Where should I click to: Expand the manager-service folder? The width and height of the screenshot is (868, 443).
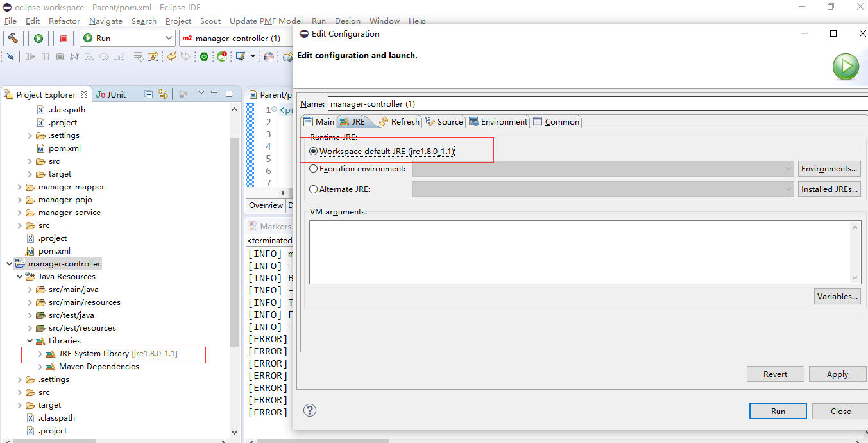[x=19, y=213]
